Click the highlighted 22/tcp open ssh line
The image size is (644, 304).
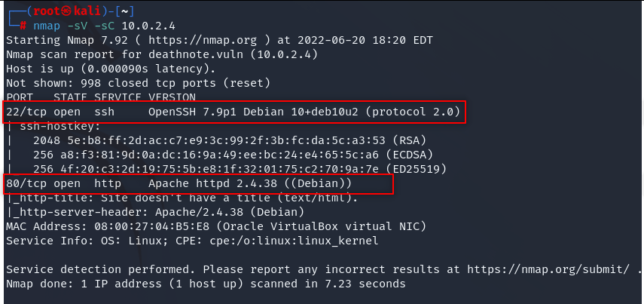(x=234, y=112)
